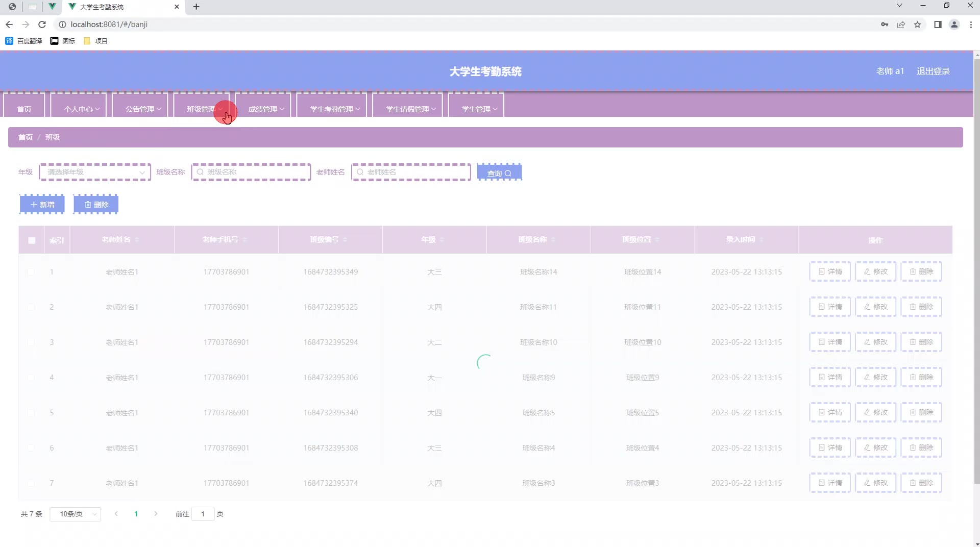The height and width of the screenshot is (547, 980).
Task: Focus the 老师姓名 search input
Action: coord(411,172)
